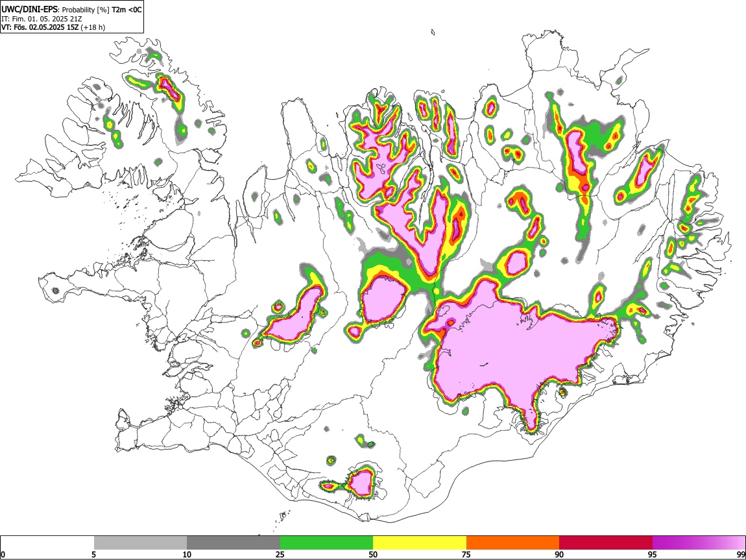The image size is (746, 560).
Task: Click the green 25-50% legend swatch
Action: pyautogui.click(x=326, y=543)
